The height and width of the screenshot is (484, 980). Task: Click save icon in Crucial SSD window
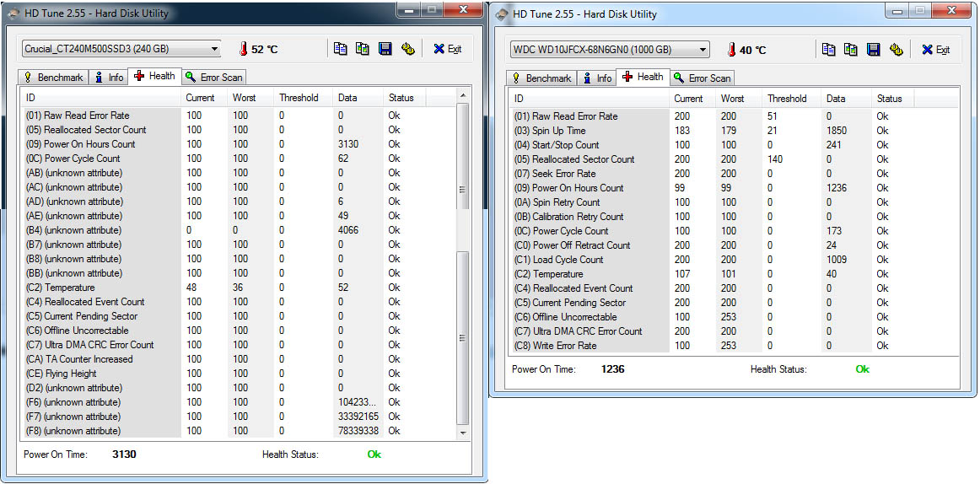[385, 49]
